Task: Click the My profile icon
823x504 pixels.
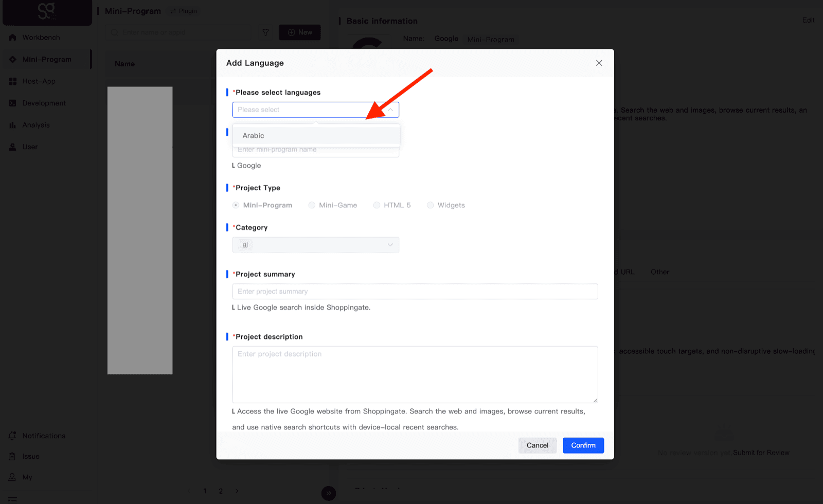Action: (12, 477)
